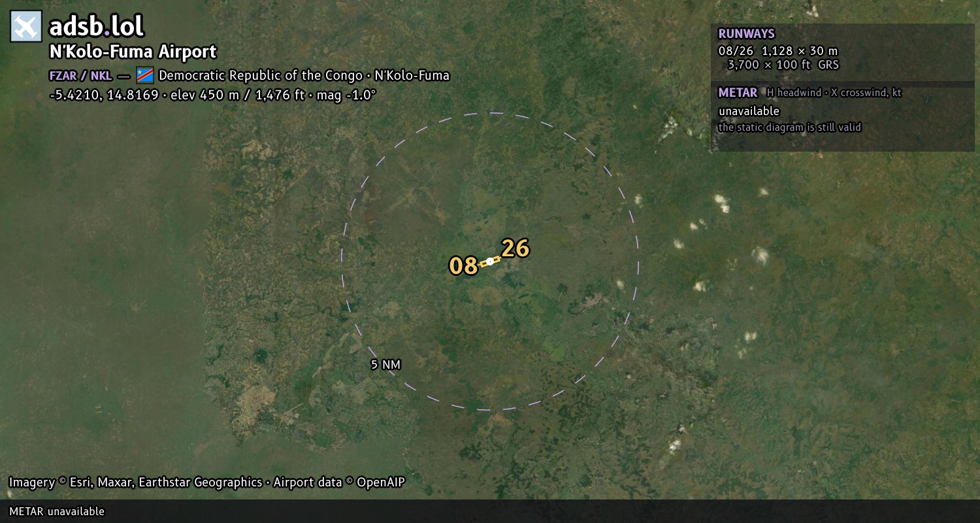Click the 08/26 1,128 × 30 m runway entry
980x523 pixels.
[777, 50]
